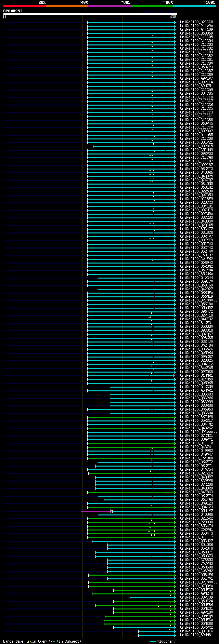Select label UniRef100_B9PBL5

[x=196, y=146]
